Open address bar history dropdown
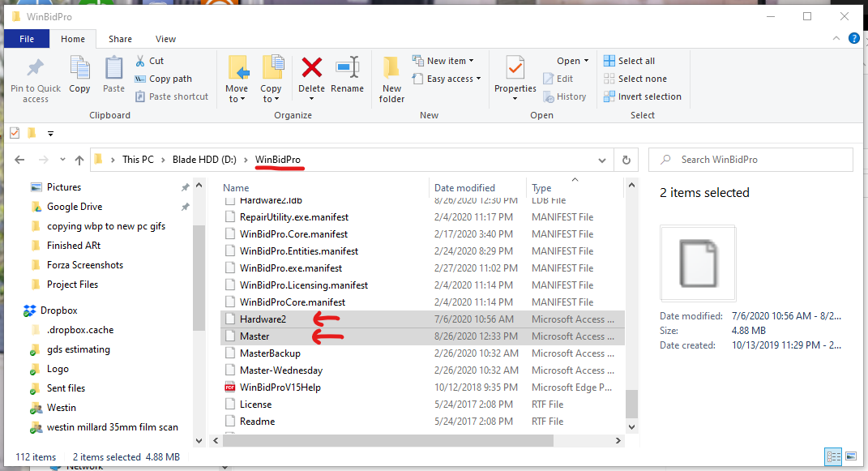 point(601,161)
